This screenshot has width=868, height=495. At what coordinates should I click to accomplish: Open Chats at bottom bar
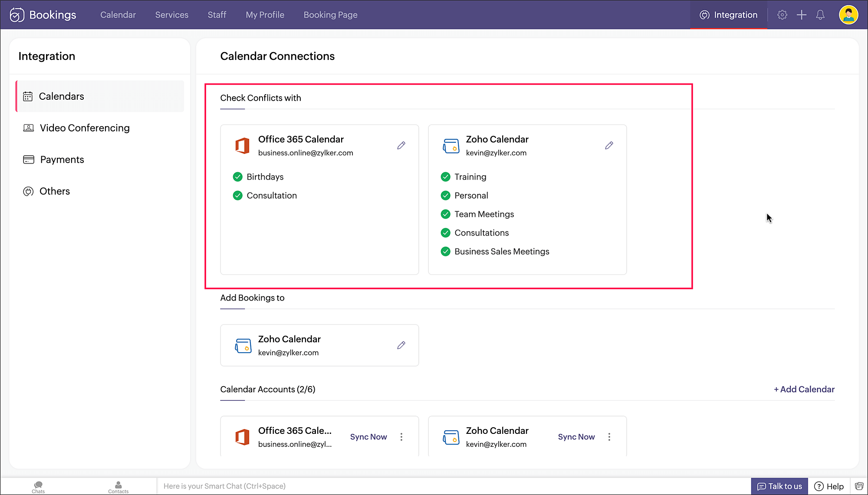[x=38, y=487]
